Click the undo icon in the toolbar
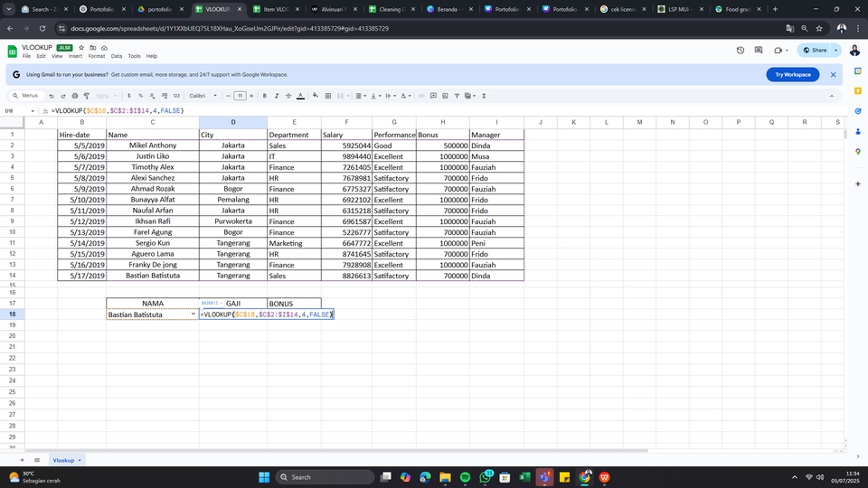Viewport: 868px width, 488px height. 52,96
